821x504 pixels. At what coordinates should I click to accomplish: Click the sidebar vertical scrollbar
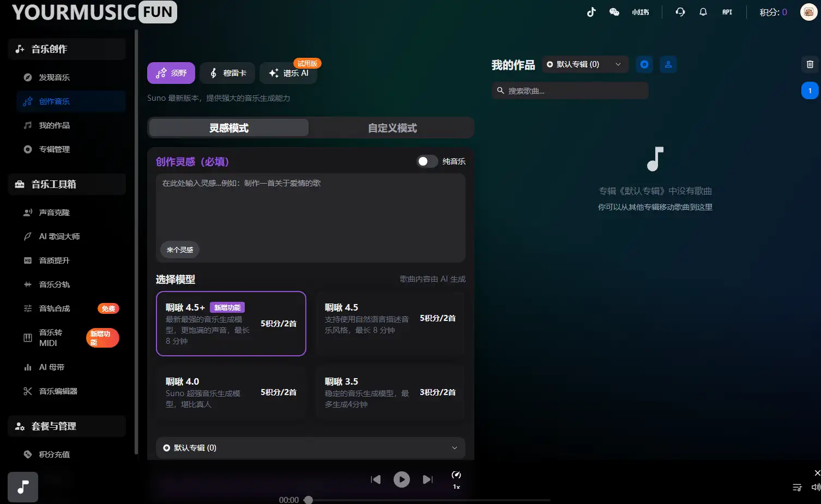point(136,242)
